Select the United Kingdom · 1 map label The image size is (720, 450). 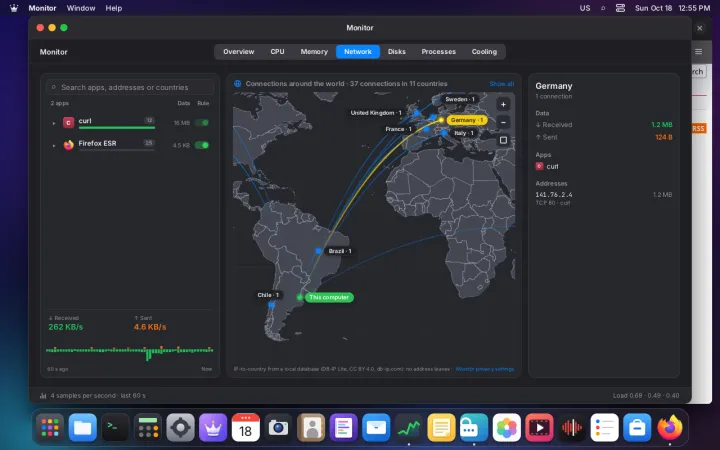point(376,112)
